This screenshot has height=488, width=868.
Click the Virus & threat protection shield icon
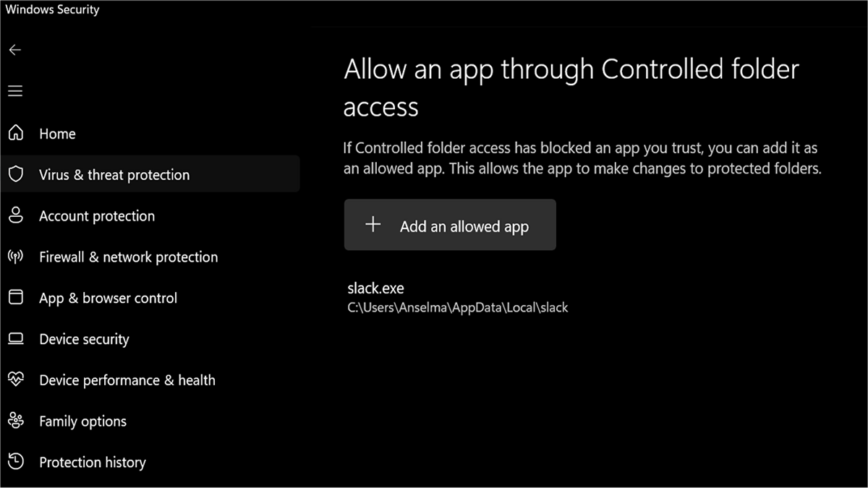click(x=15, y=174)
